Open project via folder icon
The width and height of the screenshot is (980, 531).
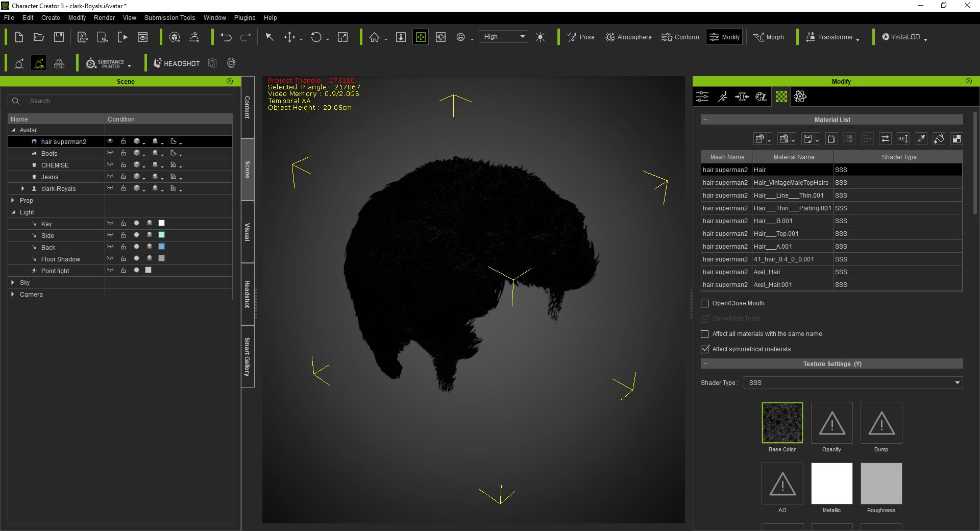point(39,37)
